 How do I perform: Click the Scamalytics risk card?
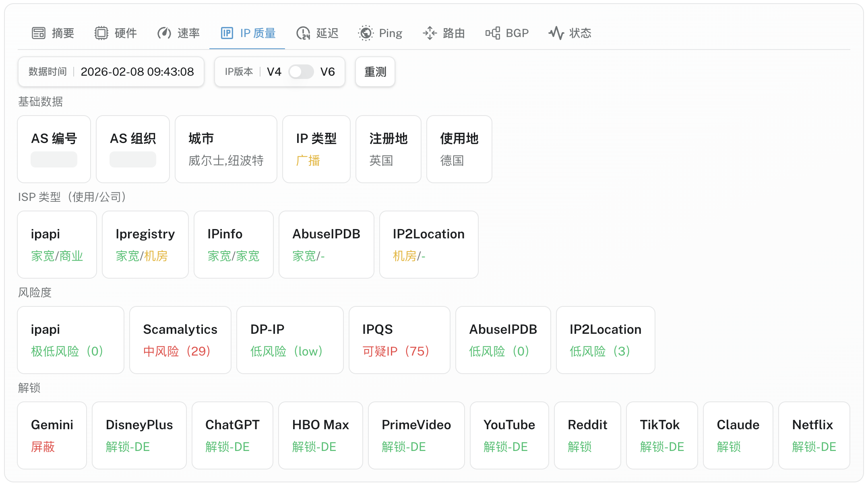click(x=180, y=340)
